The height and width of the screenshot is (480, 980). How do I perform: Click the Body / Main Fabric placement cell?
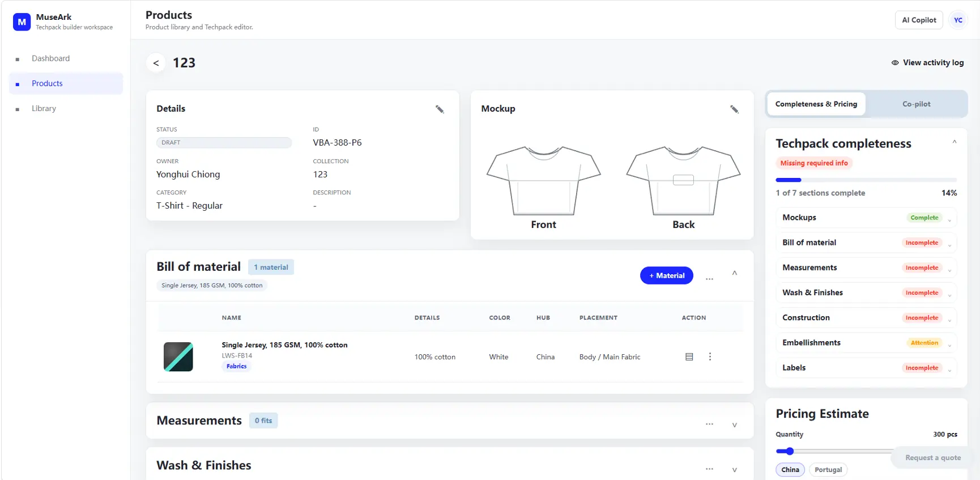pos(610,357)
